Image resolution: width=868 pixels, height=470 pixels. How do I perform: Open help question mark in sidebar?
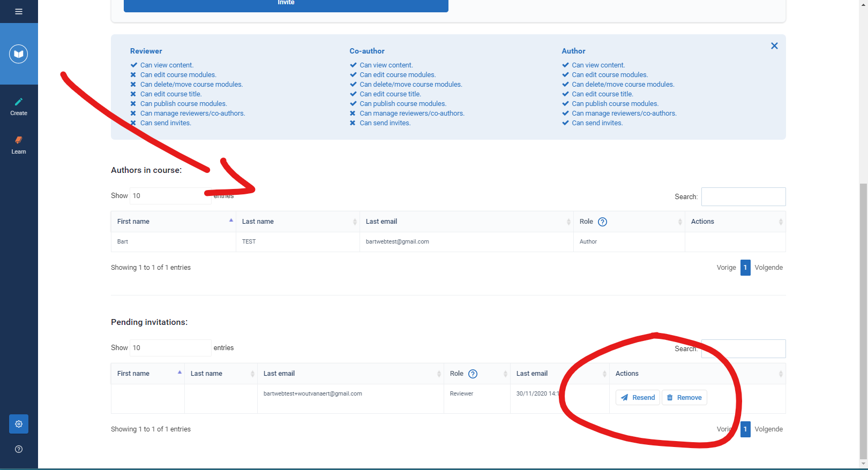click(19, 449)
